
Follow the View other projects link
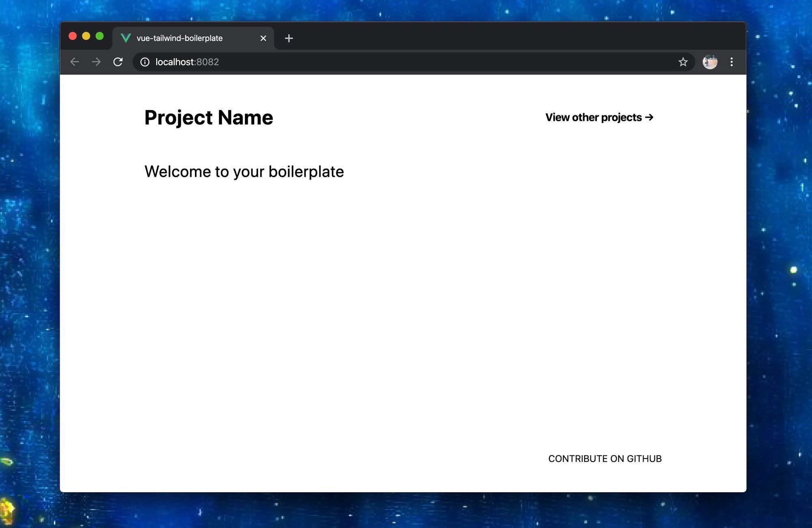tap(593, 117)
